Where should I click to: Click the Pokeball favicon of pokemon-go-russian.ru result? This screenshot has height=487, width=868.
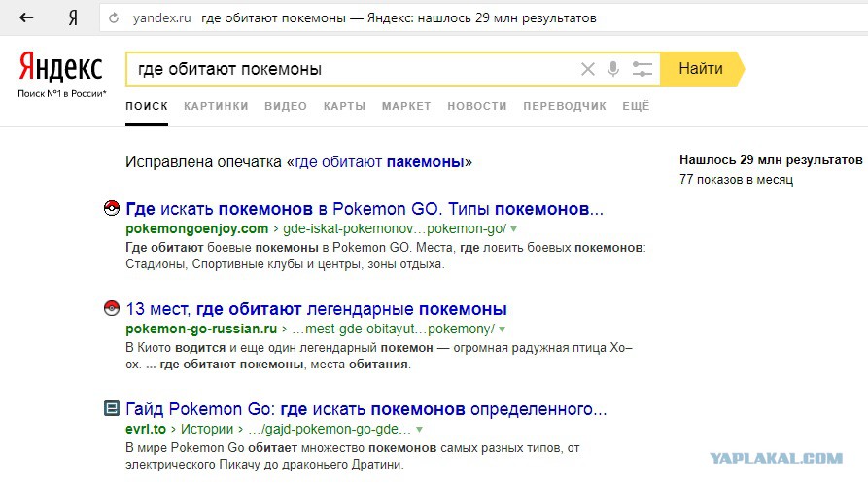tap(112, 308)
